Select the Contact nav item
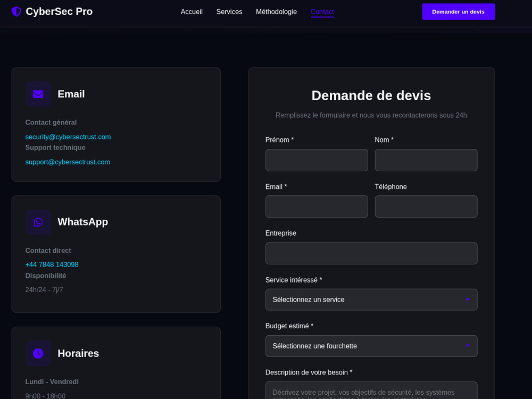The height and width of the screenshot is (399, 532). 322,12
